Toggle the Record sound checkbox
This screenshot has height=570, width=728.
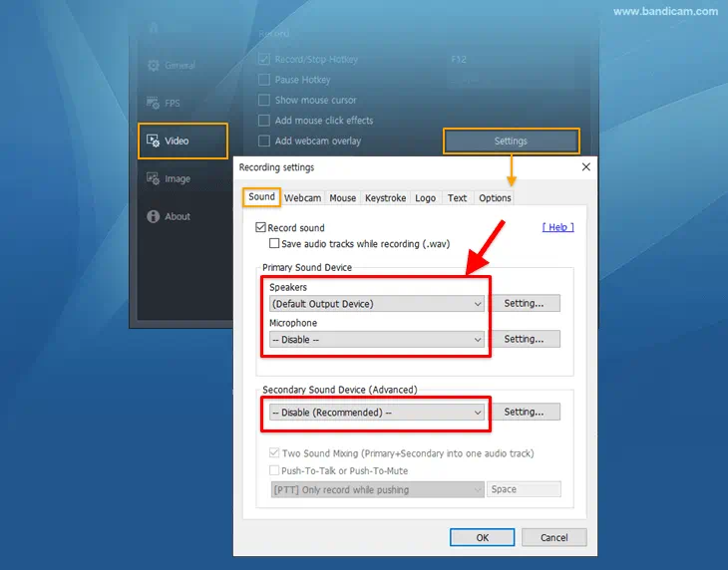[261, 228]
